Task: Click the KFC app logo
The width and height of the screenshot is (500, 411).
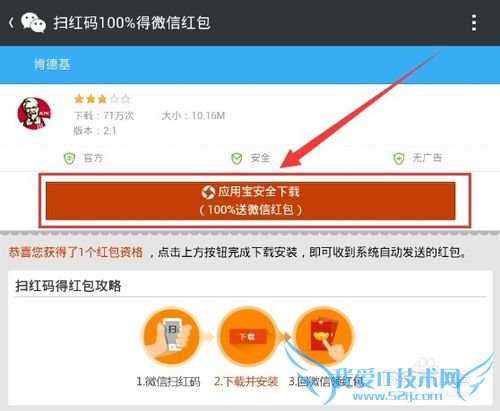Action: click(x=34, y=113)
